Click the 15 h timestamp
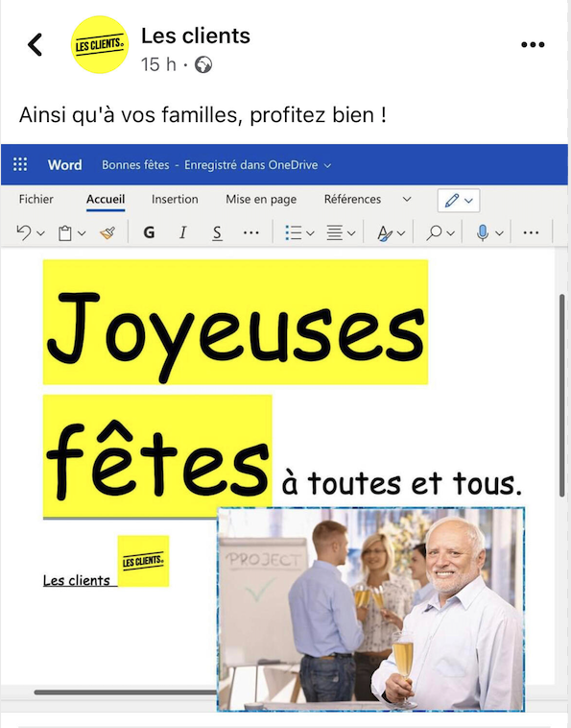This screenshot has height=728, width=571. coord(158,64)
